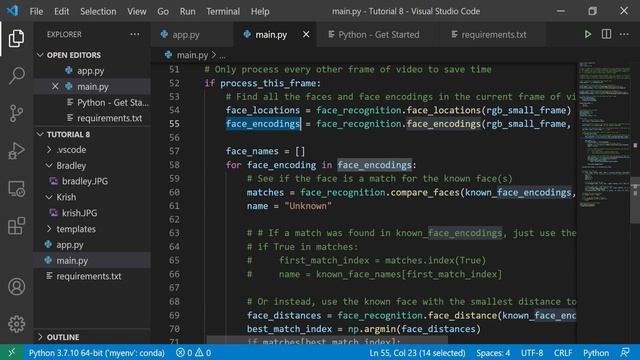Image resolution: width=640 pixels, height=360 pixels.
Task: Collapse the Tutorial 8 folder section
Action: pos(40,134)
